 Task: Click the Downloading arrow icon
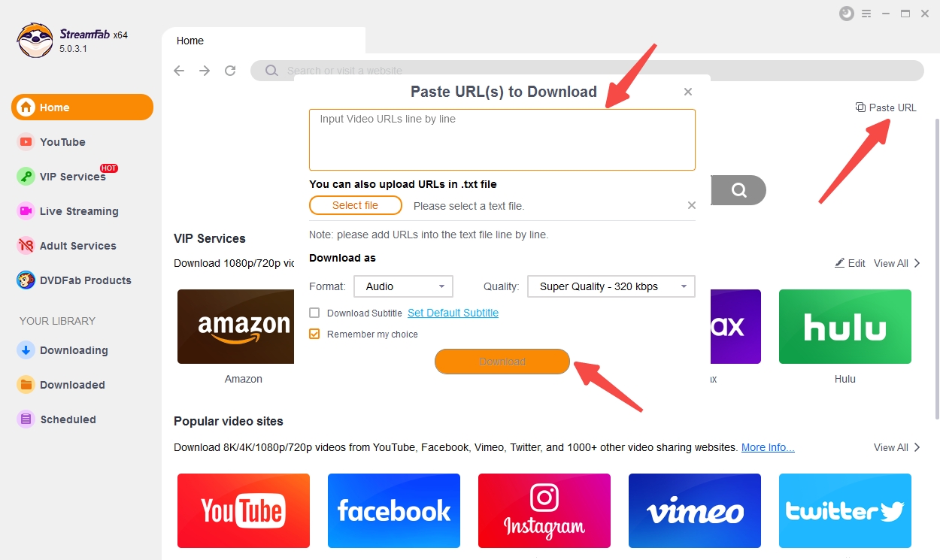[x=26, y=350]
